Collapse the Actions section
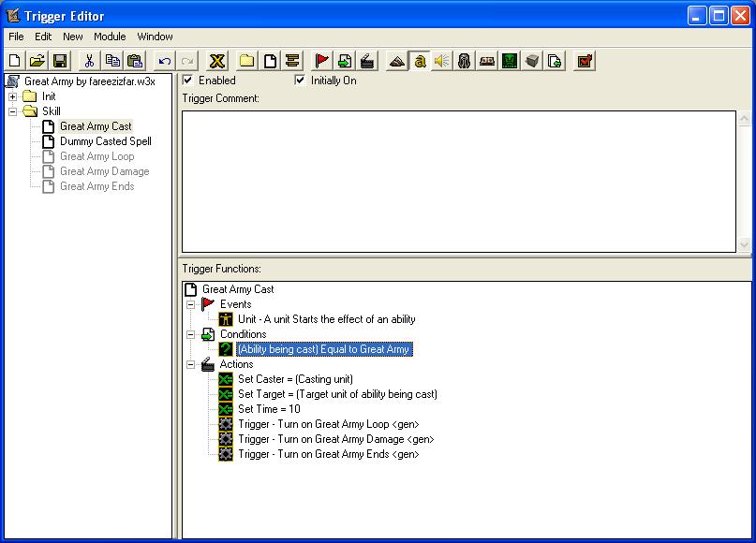This screenshot has width=756, height=543. (191, 365)
